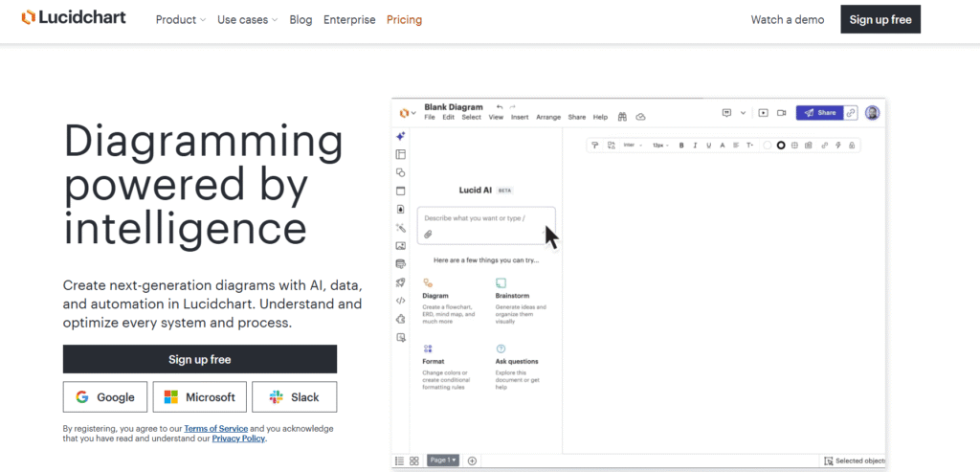The image size is (980, 472).
Task: Add a new page with plus icon
Action: [x=472, y=461]
